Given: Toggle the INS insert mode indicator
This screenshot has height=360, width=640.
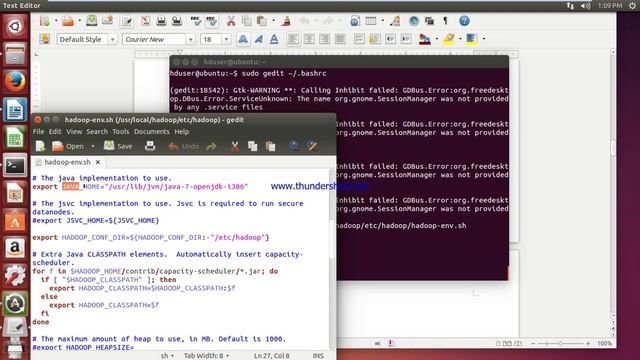Looking at the screenshot, I should 318,356.
